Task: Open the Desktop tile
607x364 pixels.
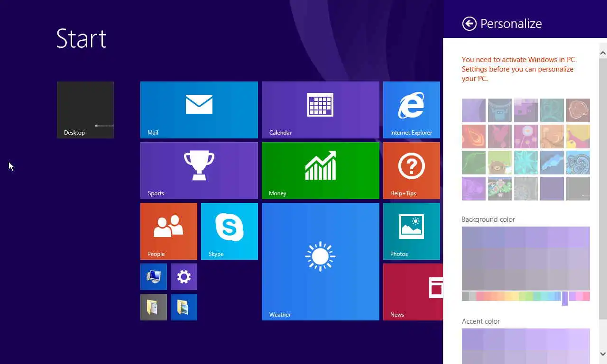Action: click(x=85, y=110)
